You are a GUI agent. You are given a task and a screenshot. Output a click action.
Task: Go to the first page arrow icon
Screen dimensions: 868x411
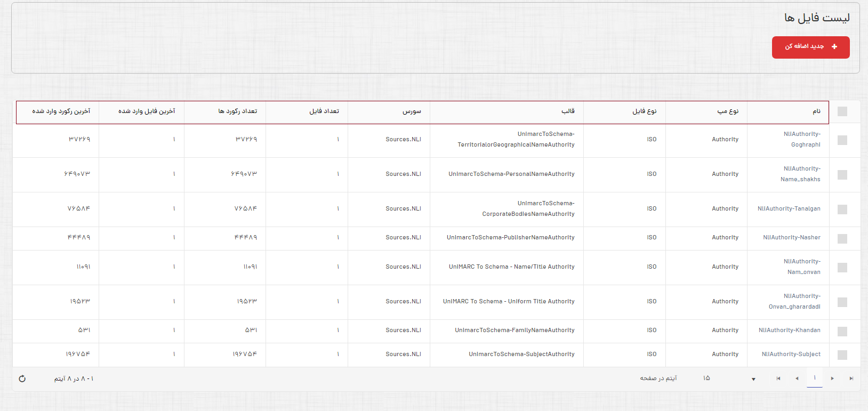[778, 378]
